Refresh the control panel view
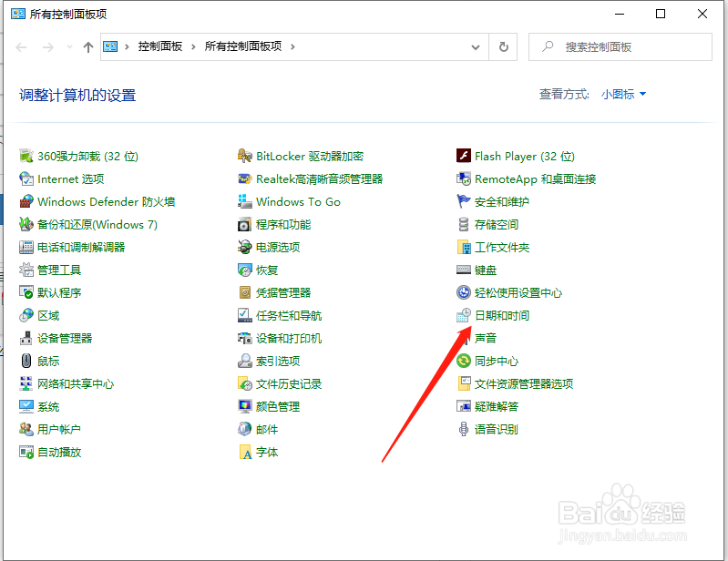 coord(503,46)
